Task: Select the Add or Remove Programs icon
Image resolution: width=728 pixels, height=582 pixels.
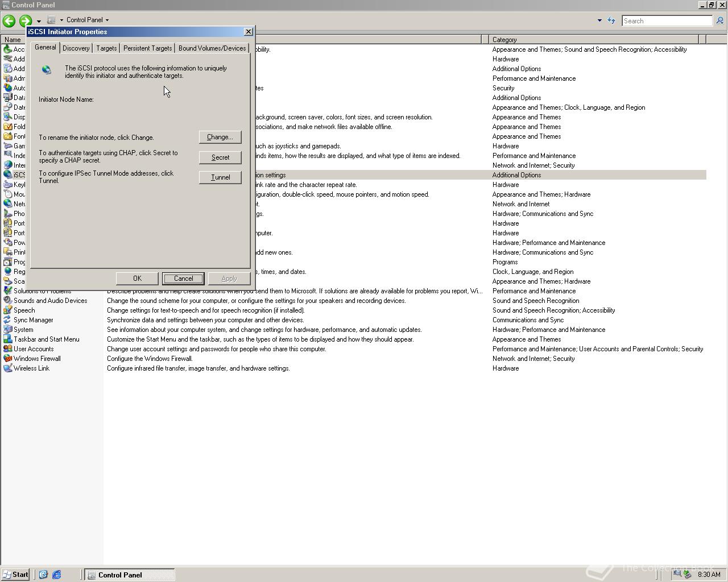Action: pyautogui.click(x=7, y=69)
